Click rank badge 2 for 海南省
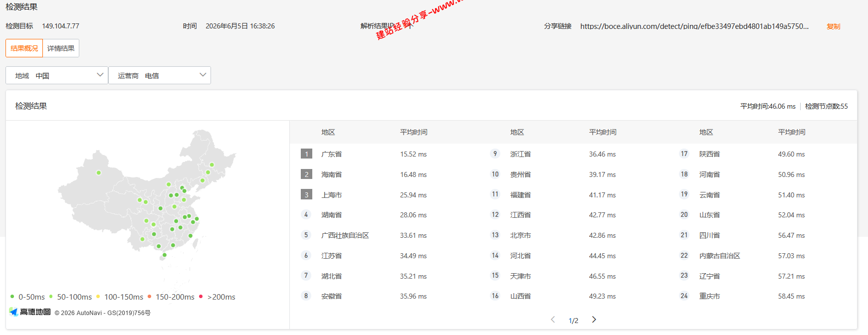Viewport: 868px width, 335px height. (x=307, y=174)
